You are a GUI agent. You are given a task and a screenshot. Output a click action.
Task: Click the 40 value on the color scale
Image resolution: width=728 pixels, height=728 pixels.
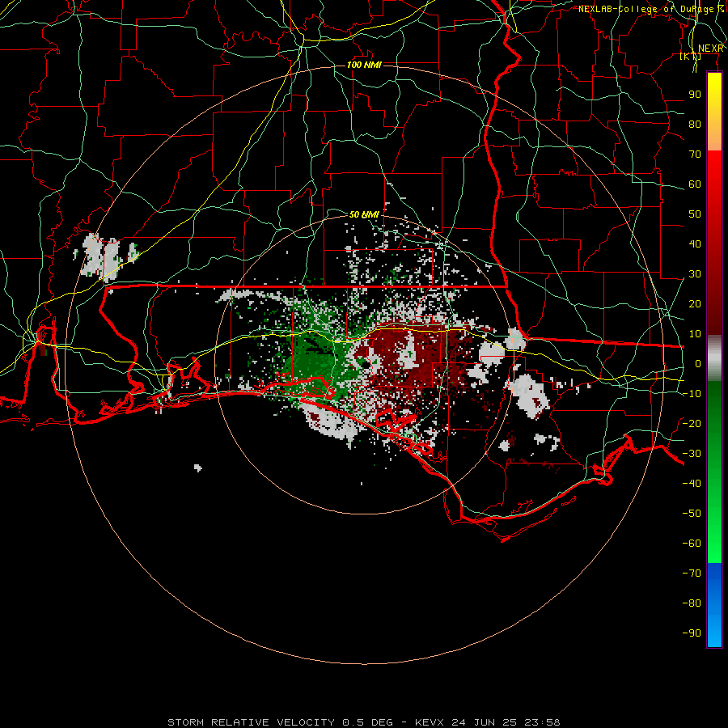[695, 243]
